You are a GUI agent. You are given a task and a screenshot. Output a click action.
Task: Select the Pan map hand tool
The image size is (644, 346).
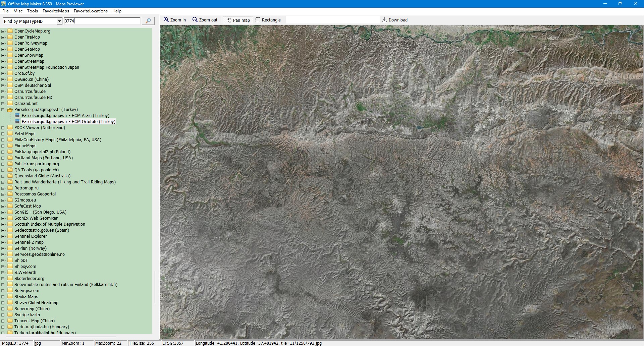pyautogui.click(x=238, y=20)
